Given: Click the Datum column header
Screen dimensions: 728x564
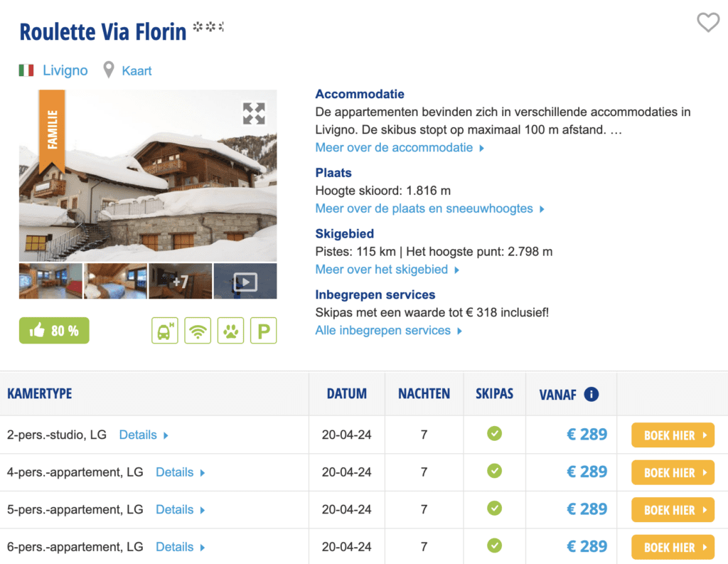Looking at the screenshot, I should pos(347,394).
